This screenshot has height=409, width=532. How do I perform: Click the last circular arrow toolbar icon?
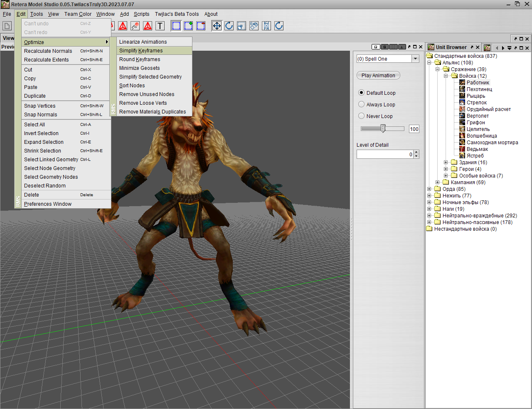tap(279, 26)
